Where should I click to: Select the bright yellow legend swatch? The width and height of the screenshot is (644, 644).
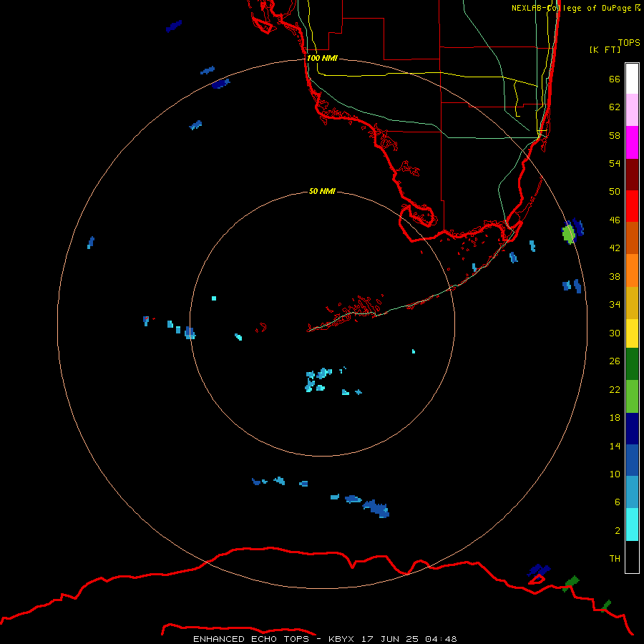(x=632, y=333)
